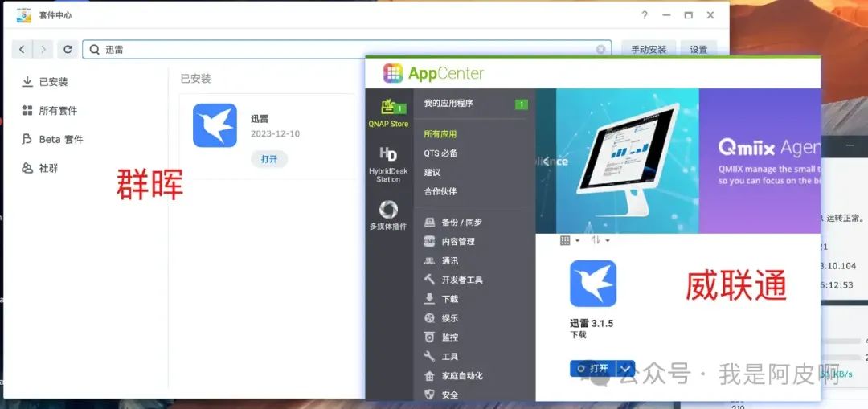The image size is (868, 409).
Task: Open 迅雷 via 打开 button in Synology
Action: click(269, 159)
